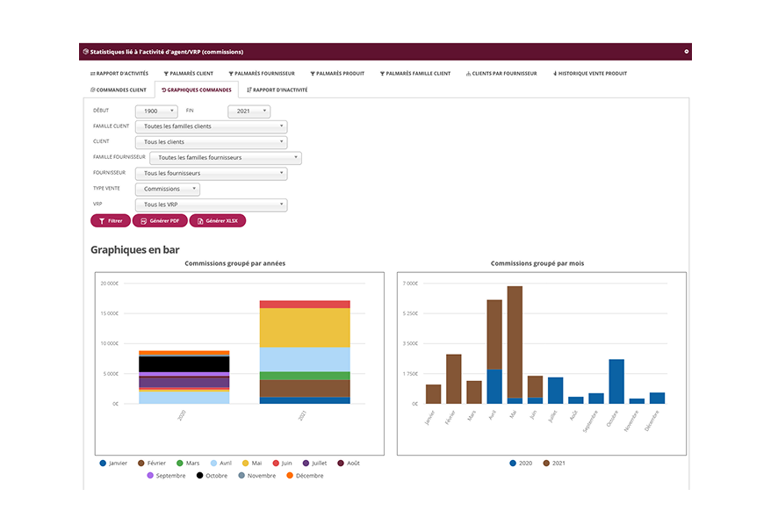Click the statistics icon beside the panel title
This screenshot has width=771, height=532.
(x=85, y=52)
